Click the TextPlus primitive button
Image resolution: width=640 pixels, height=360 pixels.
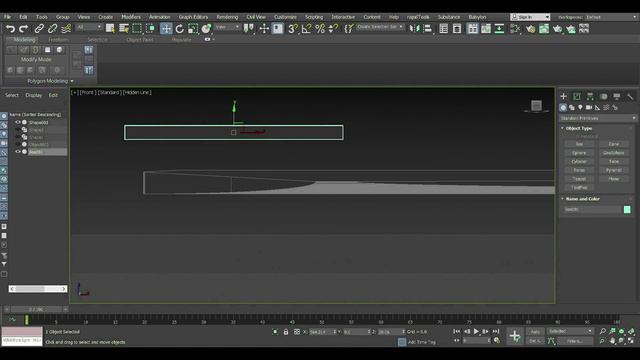pyautogui.click(x=579, y=188)
